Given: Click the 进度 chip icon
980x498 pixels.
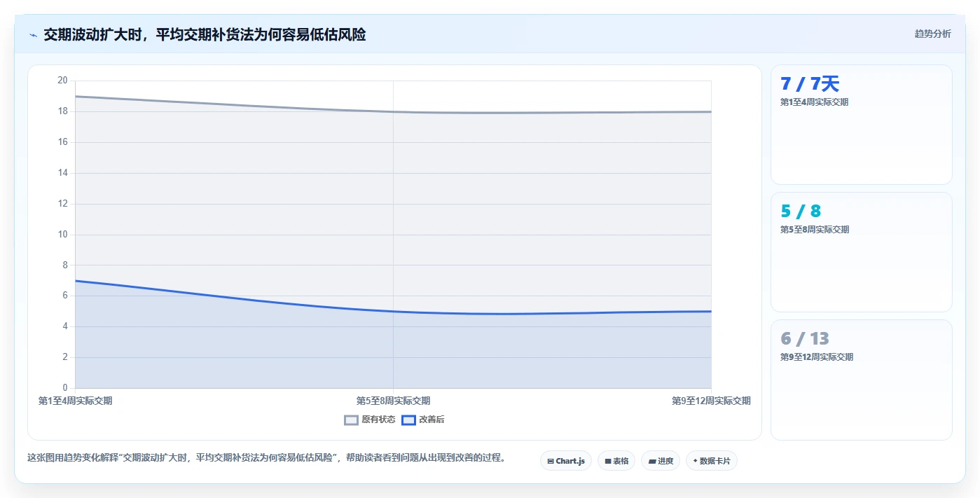Looking at the screenshot, I should (x=652, y=461).
